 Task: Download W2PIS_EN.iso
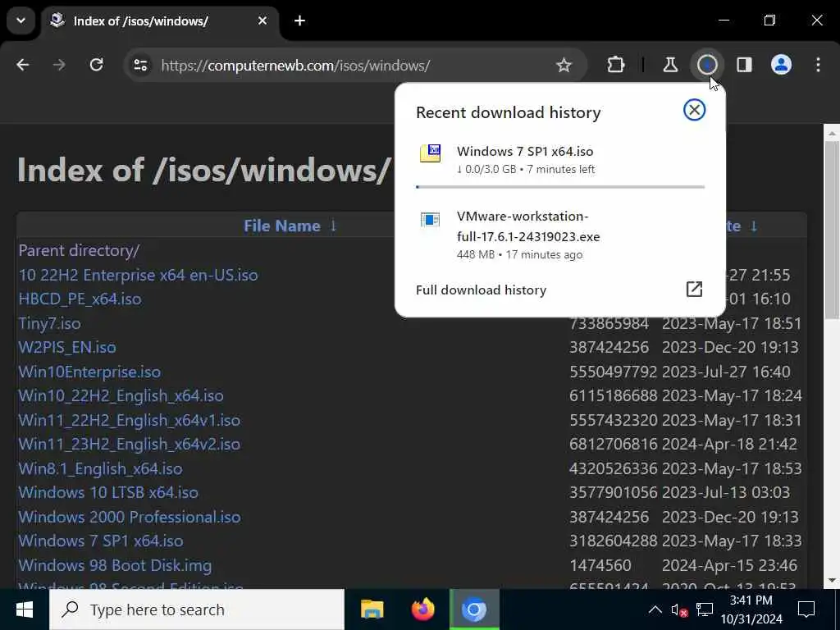(67, 347)
